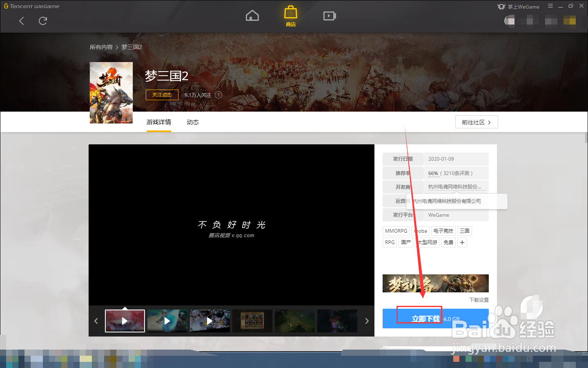588x368 pixels.
Task: Select the 电子竞技 tag
Action: pyautogui.click(x=443, y=231)
